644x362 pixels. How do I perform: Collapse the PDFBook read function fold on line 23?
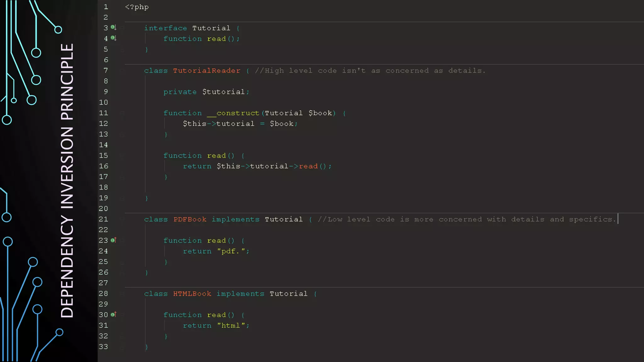tap(122, 240)
